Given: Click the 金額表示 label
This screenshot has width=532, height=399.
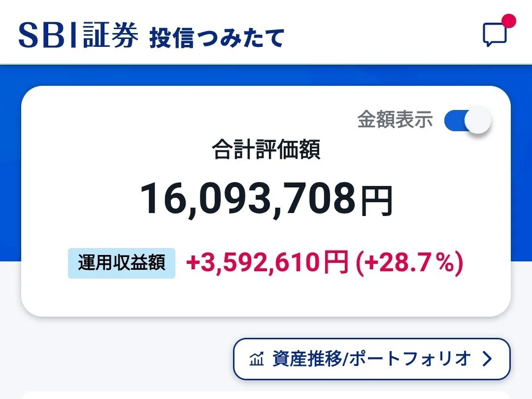Looking at the screenshot, I should point(395,119).
